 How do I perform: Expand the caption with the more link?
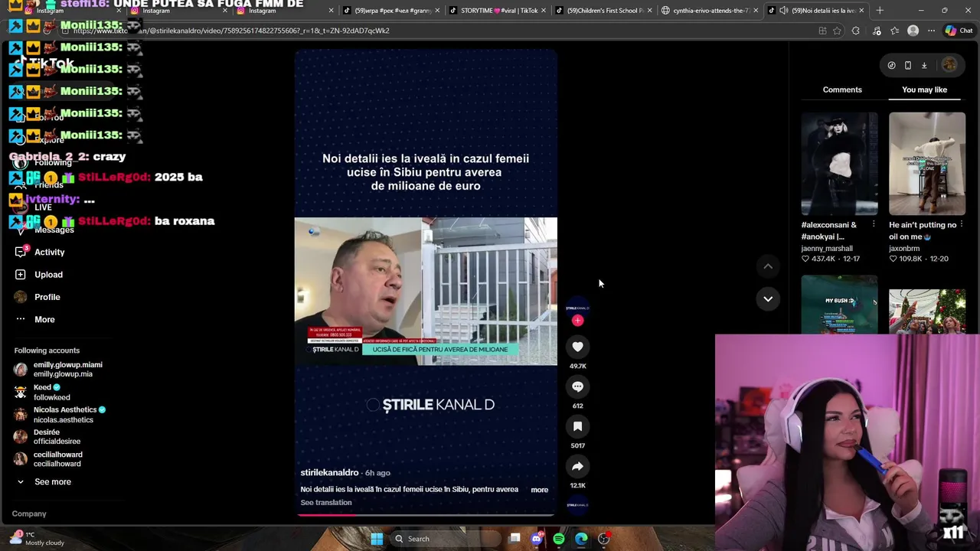(x=540, y=490)
